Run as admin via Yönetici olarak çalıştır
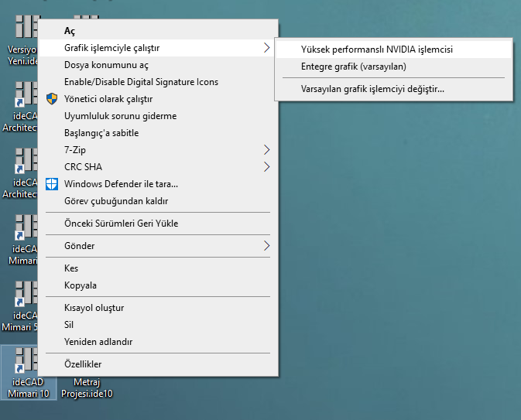The image size is (521, 420). (158, 99)
